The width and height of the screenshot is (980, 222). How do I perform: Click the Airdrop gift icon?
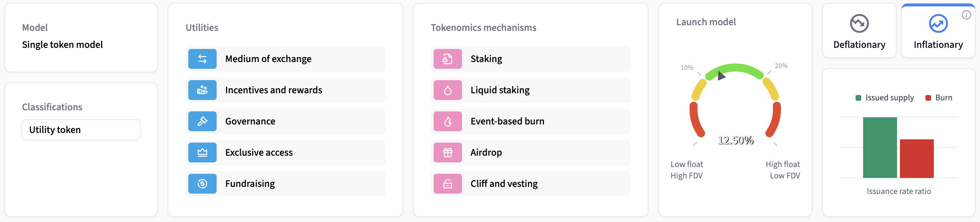click(447, 152)
